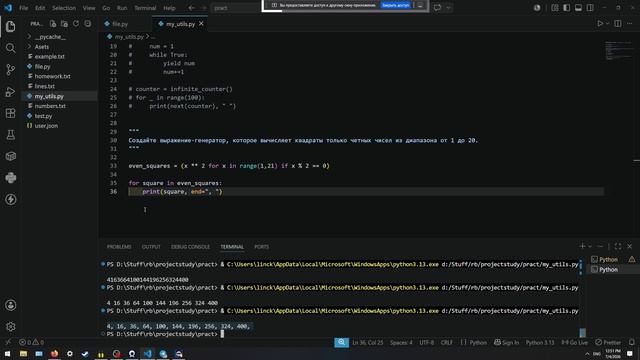Viewport: 640px width, 360px height.
Task: Open the Selection menu
Action: pos(64,8)
